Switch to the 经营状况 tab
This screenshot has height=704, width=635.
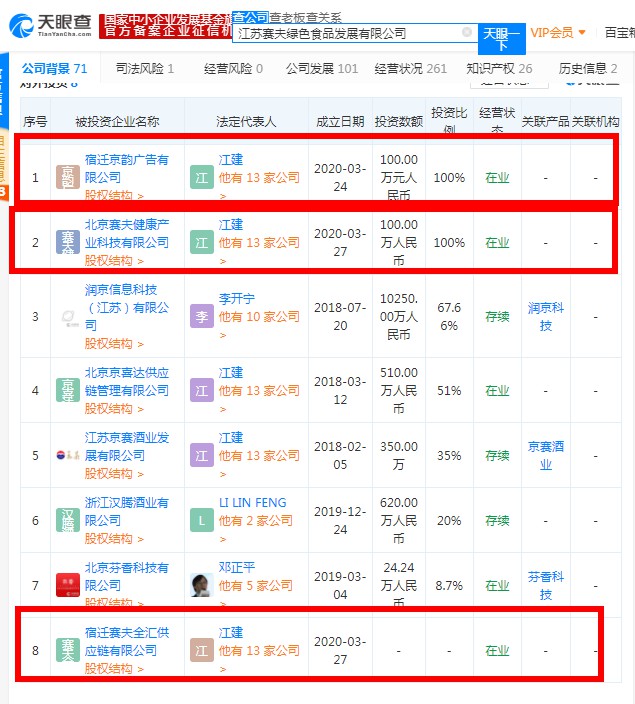[410, 68]
